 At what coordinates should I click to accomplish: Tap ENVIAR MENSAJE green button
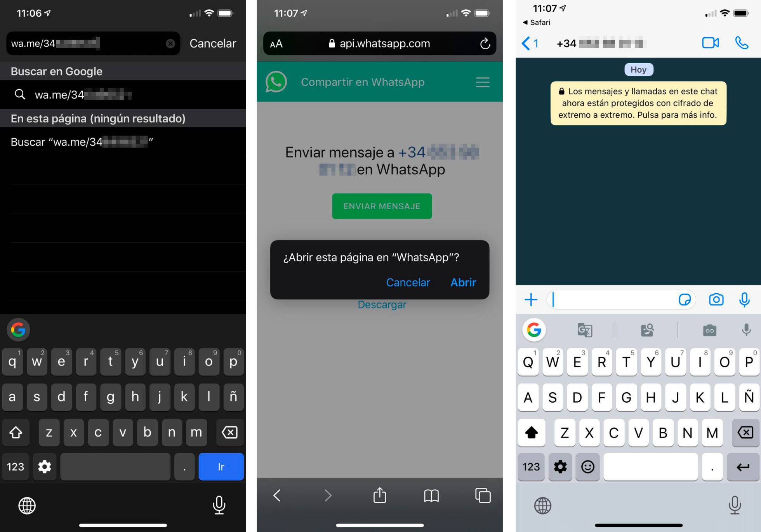382,206
